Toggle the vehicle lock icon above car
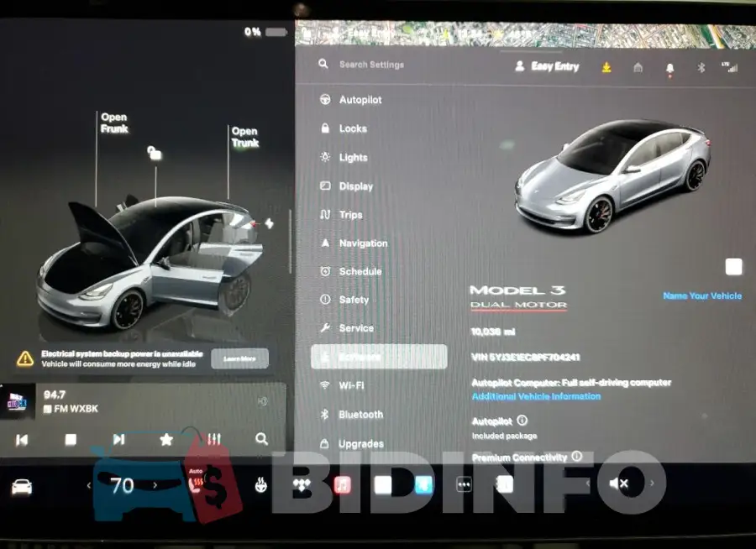Screen dimensions: 756x549 (x=155, y=153)
